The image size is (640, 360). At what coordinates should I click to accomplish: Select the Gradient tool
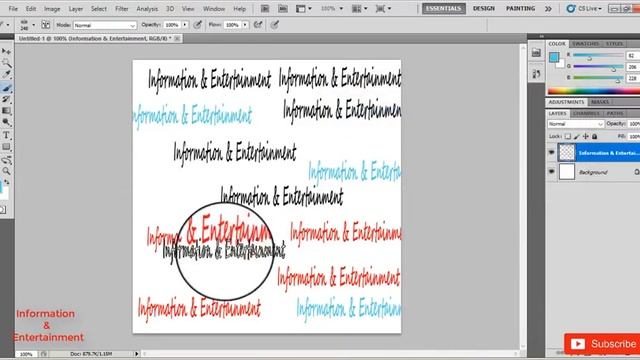(x=6, y=111)
